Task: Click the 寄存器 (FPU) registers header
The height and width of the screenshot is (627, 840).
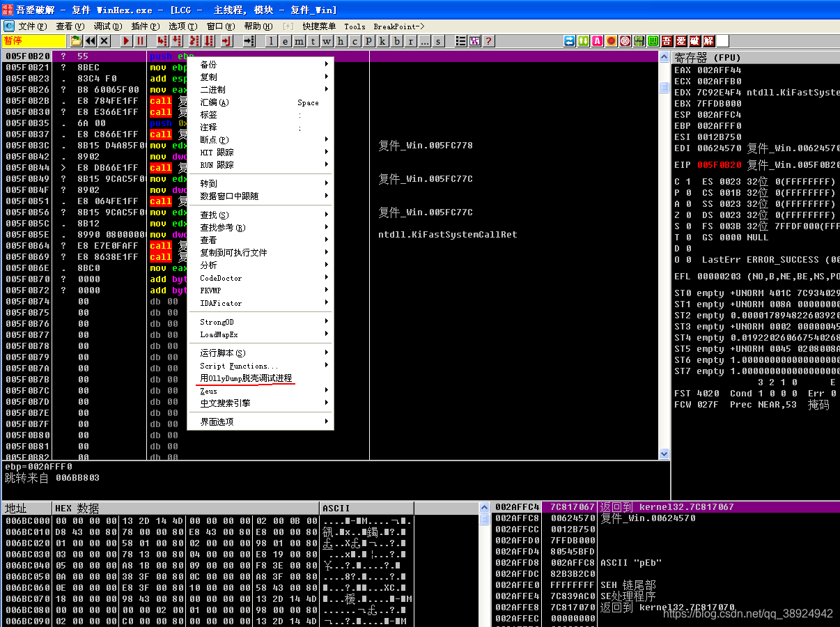Action: pyautogui.click(x=756, y=57)
